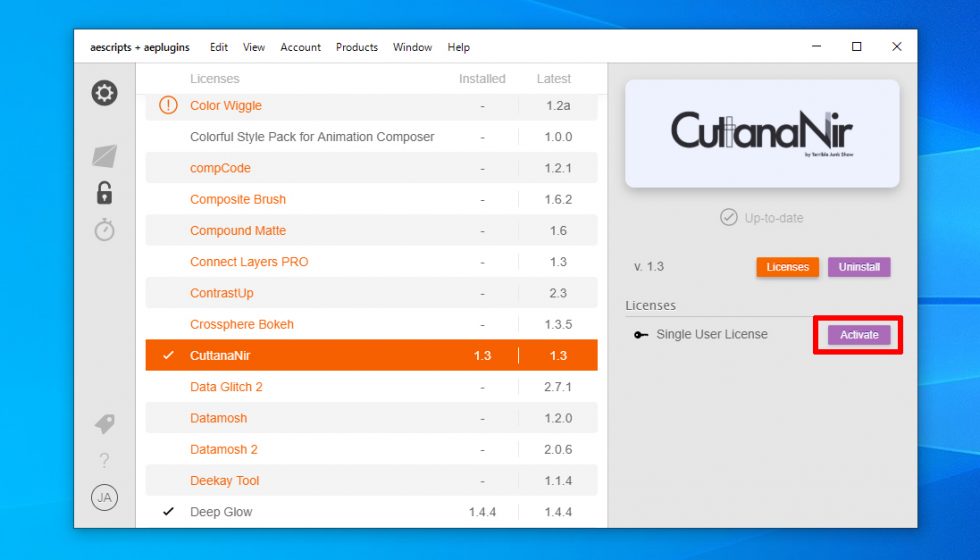Select Compound Matte product
Viewport: 980px width, 560px height.
click(371, 231)
